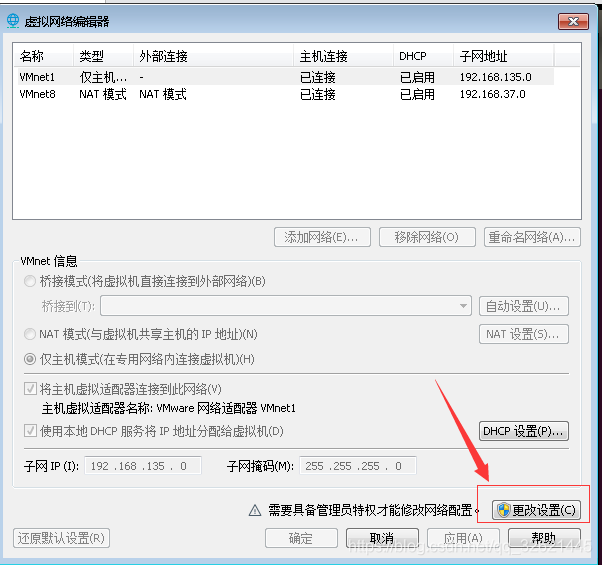Click subnet address 192.168.135.0 cell

[x=496, y=77]
